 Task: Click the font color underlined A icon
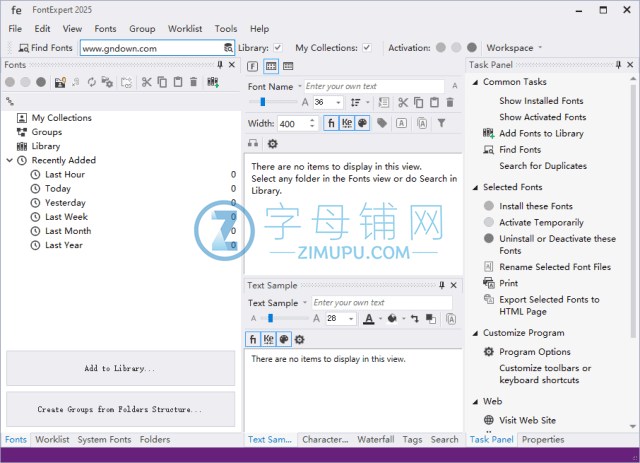click(369, 318)
